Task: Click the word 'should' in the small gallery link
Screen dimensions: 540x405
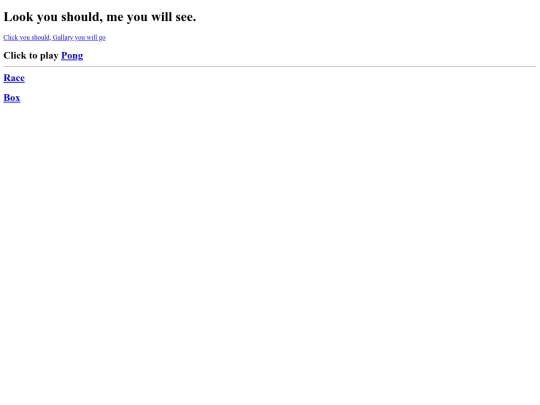Action: (x=41, y=38)
